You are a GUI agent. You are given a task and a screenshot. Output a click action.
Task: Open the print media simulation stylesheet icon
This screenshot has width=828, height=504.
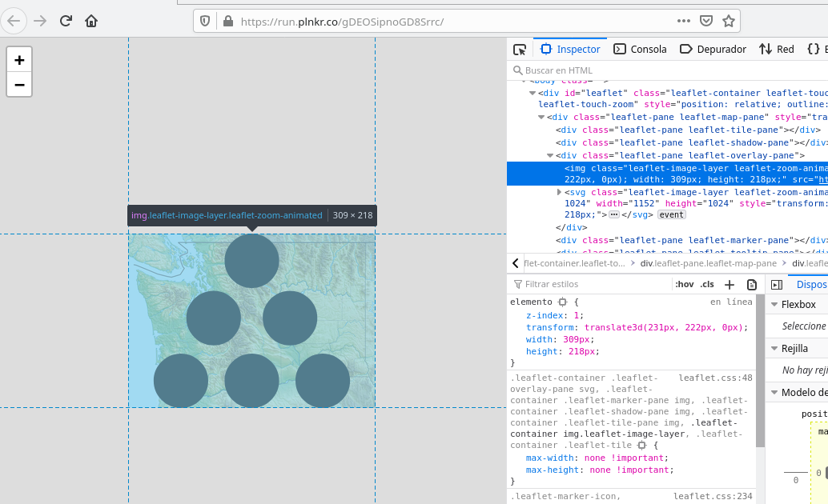click(x=750, y=284)
